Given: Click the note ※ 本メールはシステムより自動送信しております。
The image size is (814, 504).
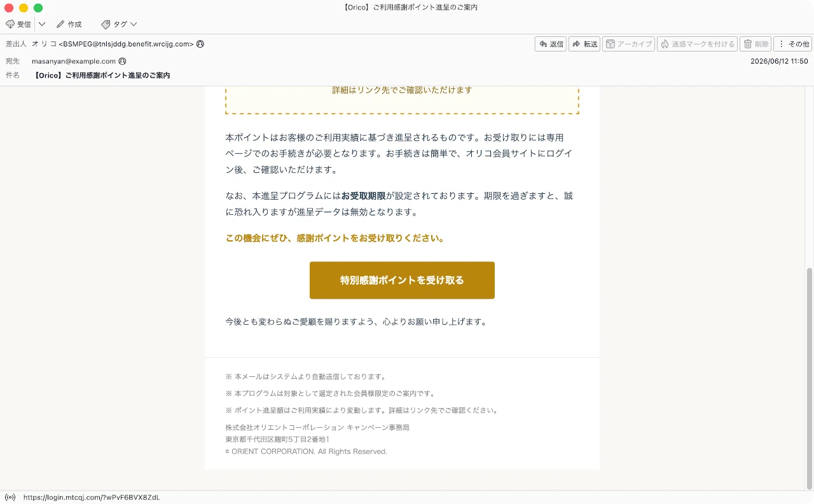Looking at the screenshot, I should coord(307,376).
